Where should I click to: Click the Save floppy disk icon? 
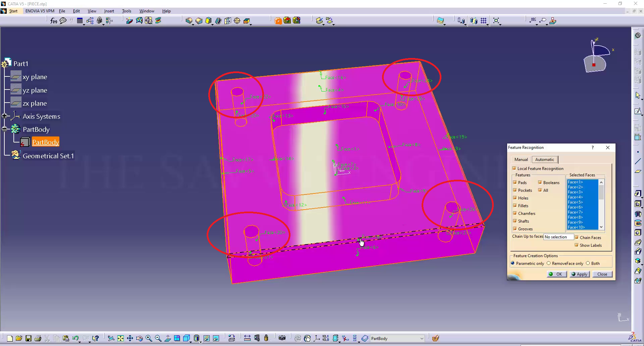point(29,338)
